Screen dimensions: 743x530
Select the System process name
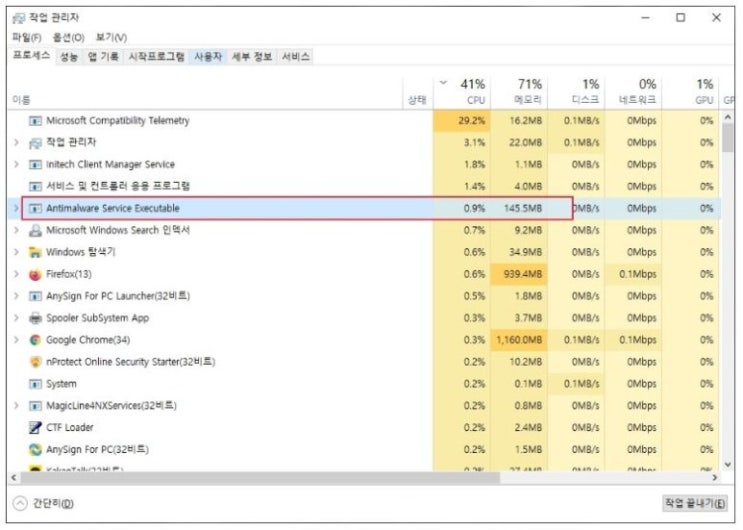(x=61, y=384)
